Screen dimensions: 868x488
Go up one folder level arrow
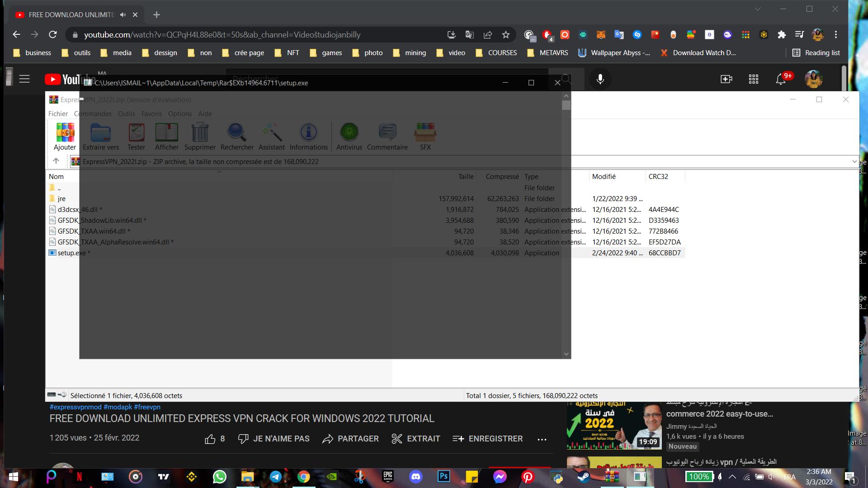[56, 161]
